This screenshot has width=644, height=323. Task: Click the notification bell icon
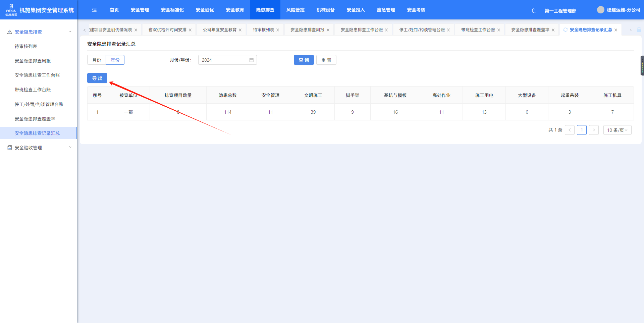pyautogui.click(x=534, y=10)
